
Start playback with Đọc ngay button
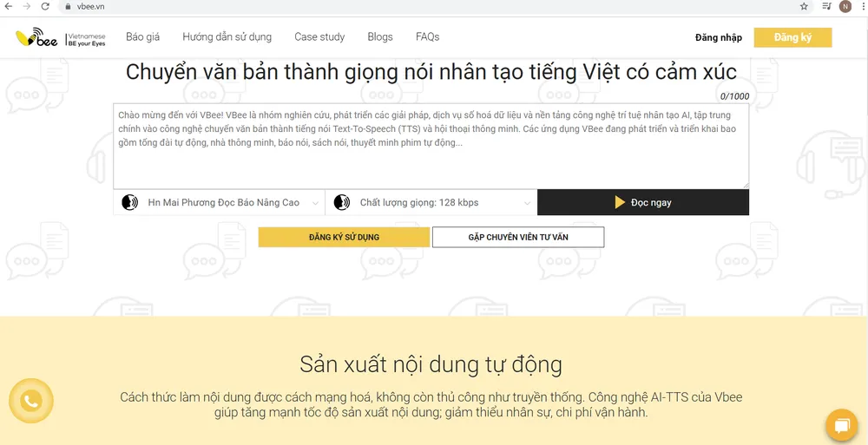642,203
